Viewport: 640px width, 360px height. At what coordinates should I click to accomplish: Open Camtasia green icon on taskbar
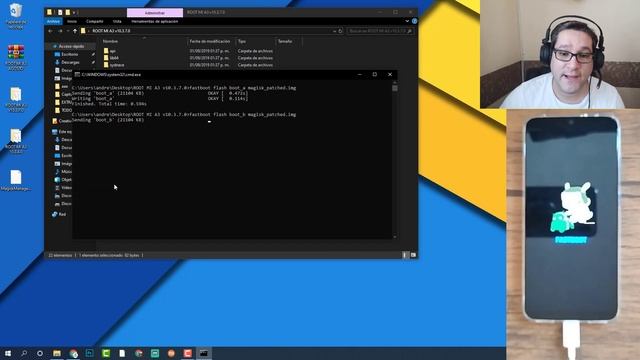pyautogui.click(x=106, y=353)
